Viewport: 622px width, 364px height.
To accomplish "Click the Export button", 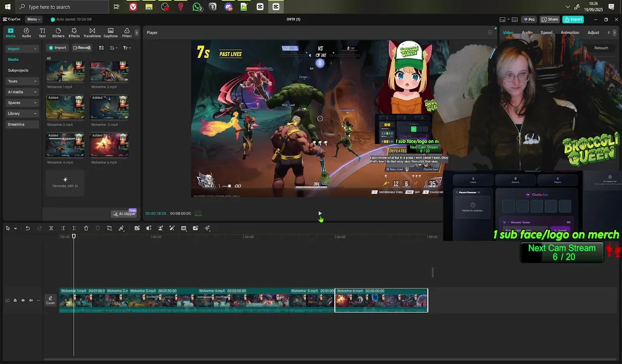I will (573, 19).
